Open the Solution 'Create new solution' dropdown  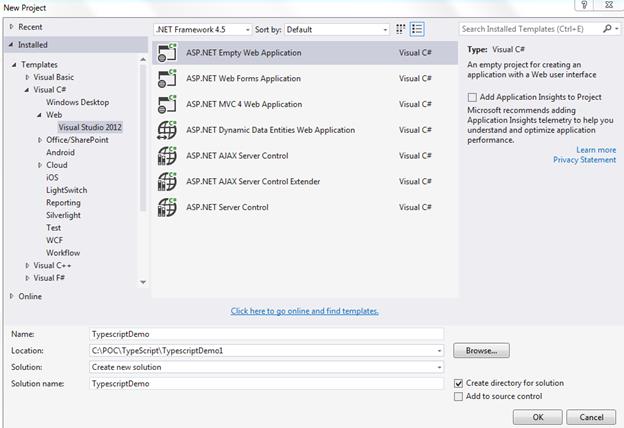click(x=439, y=367)
